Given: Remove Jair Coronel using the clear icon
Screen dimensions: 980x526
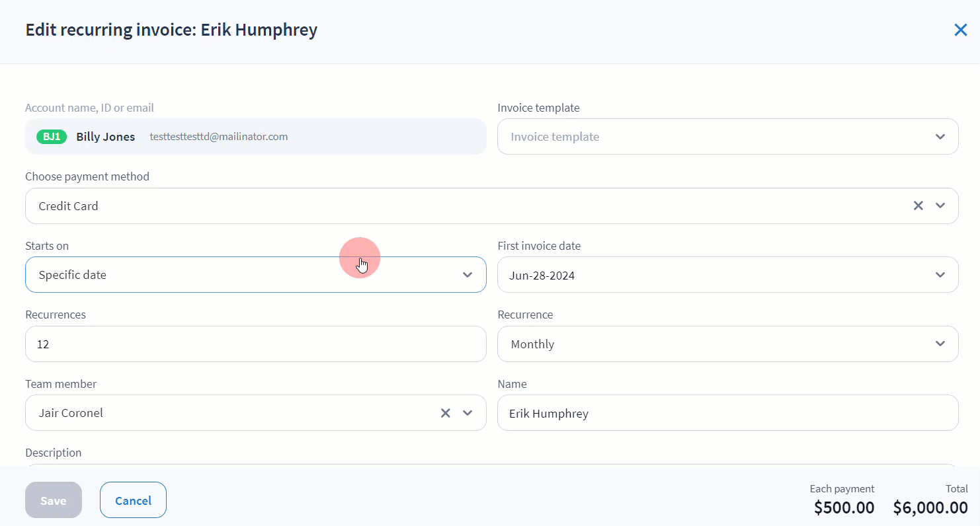Looking at the screenshot, I should [x=445, y=413].
